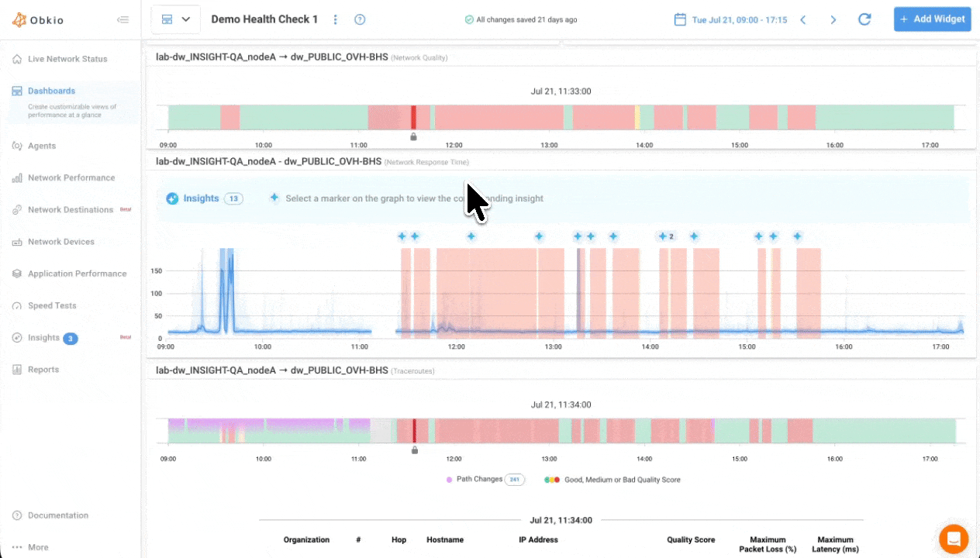
Task: Click the help question mark icon
Action: tap(360, 19)
